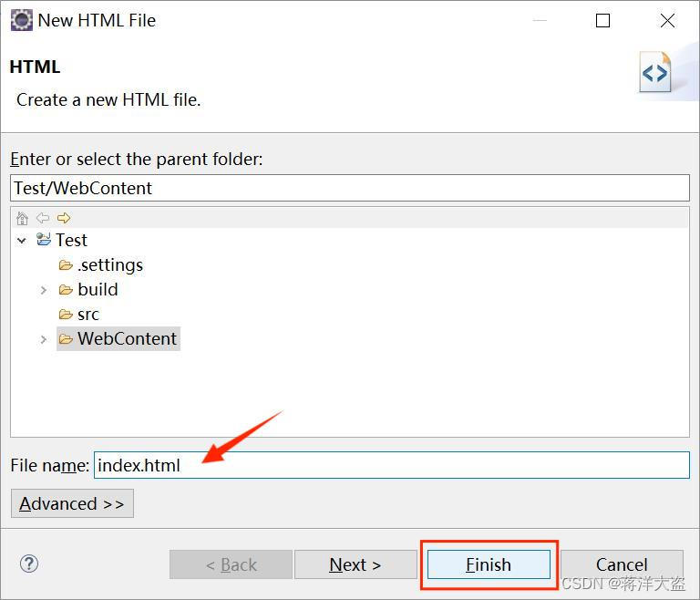Image resolution: width=700 pixels, height=600 pixels.
Task: Click the Home icon in folder toolbar
Action: pyautogui.click(x=23, y=218)
